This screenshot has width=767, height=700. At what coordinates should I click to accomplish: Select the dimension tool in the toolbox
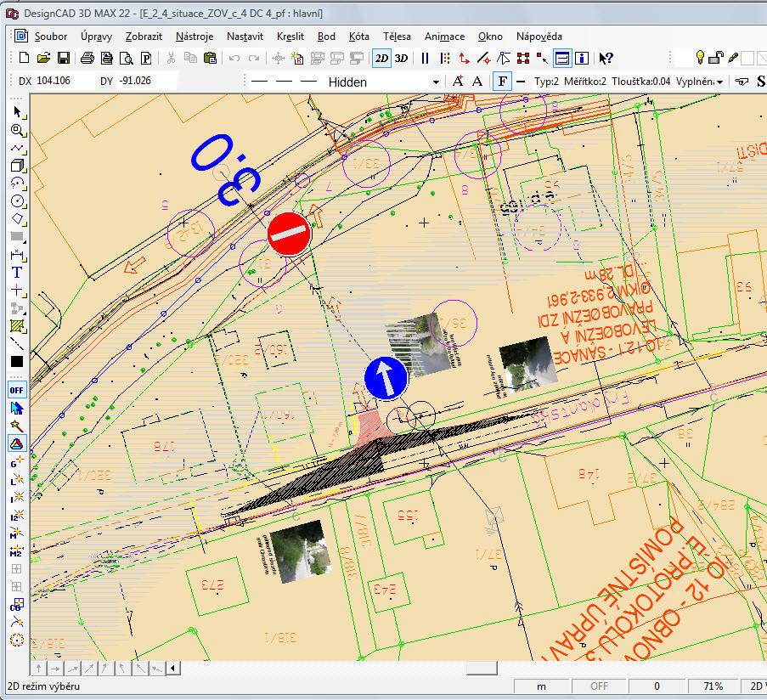(x=18, y=255)
